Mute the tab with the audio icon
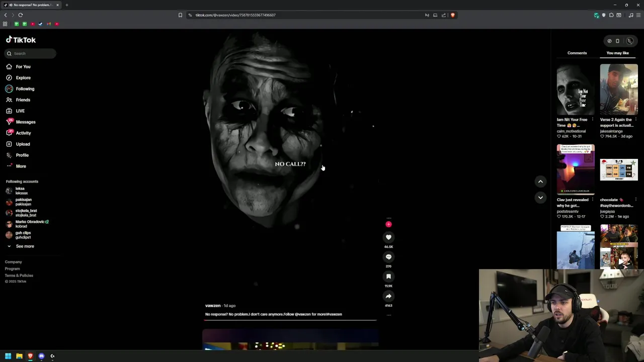644x362 pixels. point(11,5)
